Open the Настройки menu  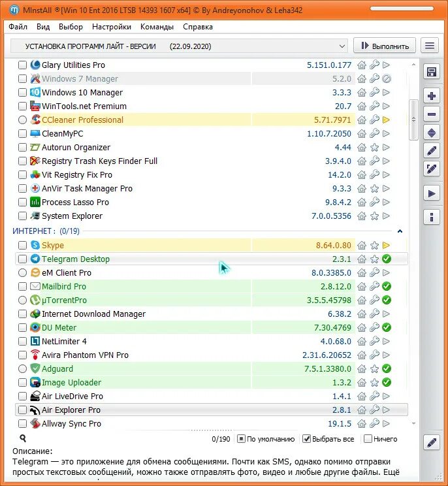112,27
